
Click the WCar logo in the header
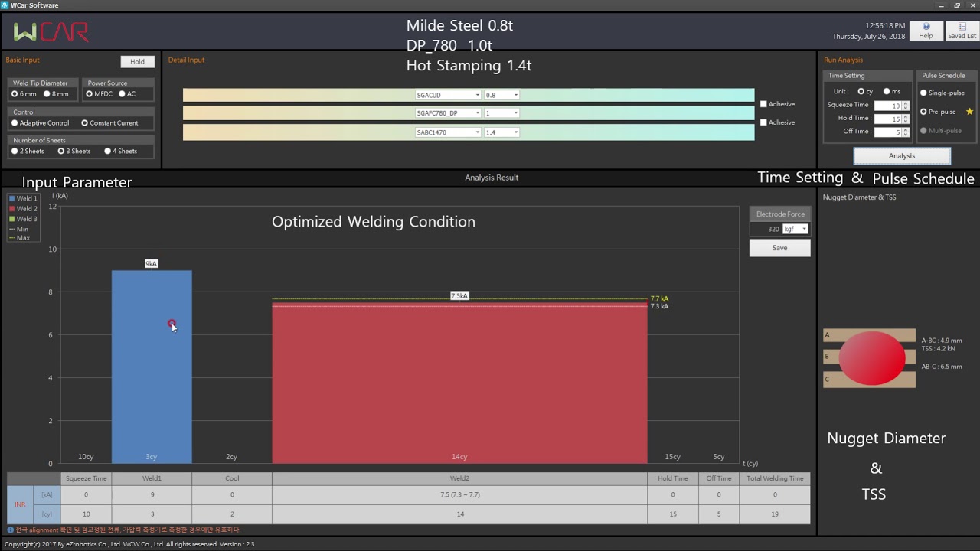pos(51,32)
